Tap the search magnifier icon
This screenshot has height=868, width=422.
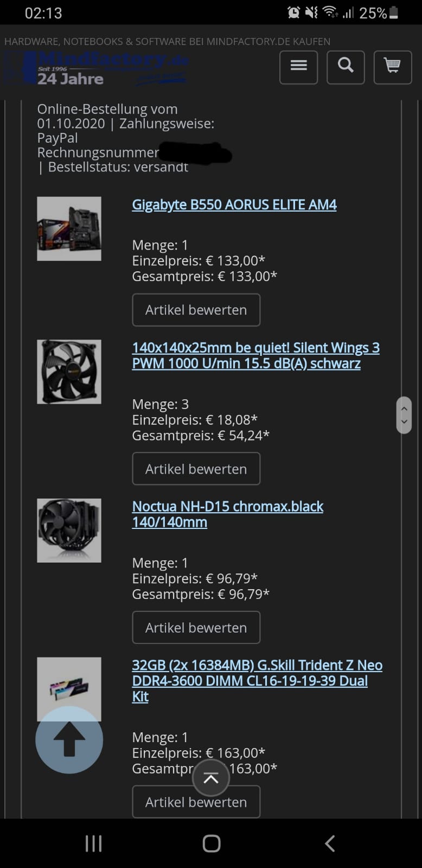[x=346, y=67]
